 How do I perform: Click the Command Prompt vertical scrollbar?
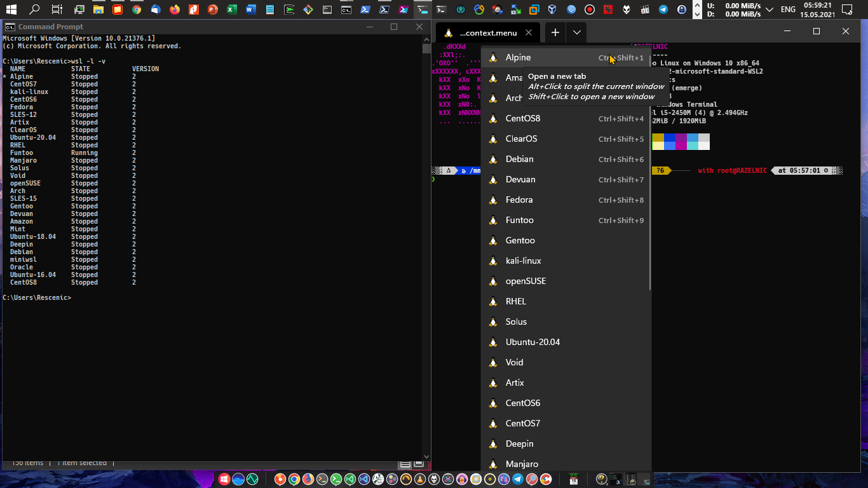[x=426, y=248]
